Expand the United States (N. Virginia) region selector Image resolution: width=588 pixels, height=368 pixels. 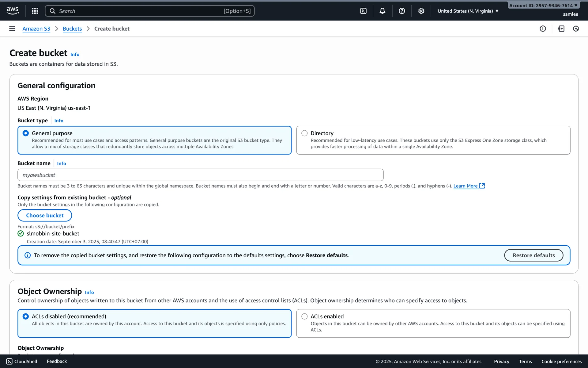468,11
